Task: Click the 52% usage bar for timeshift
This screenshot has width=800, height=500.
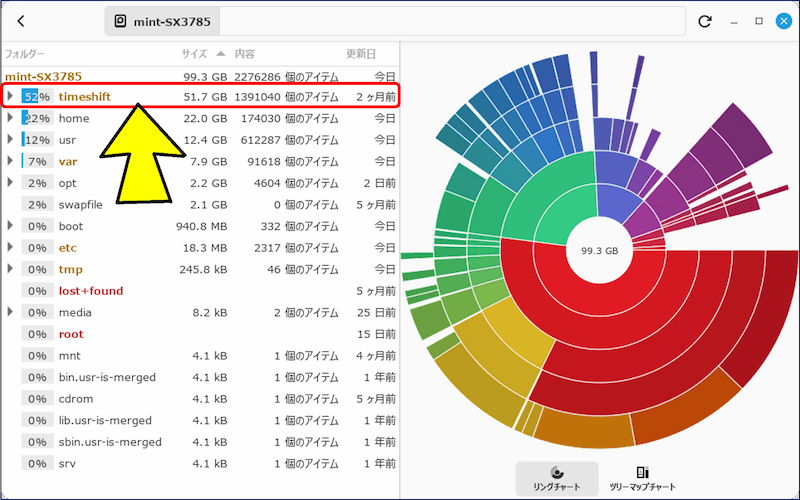Action: coord(38,97)
